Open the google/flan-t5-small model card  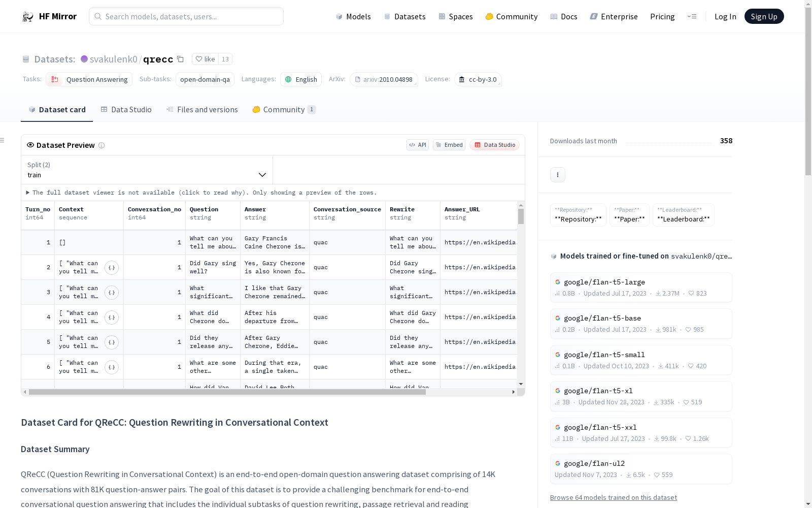click(x=641, y=360)
